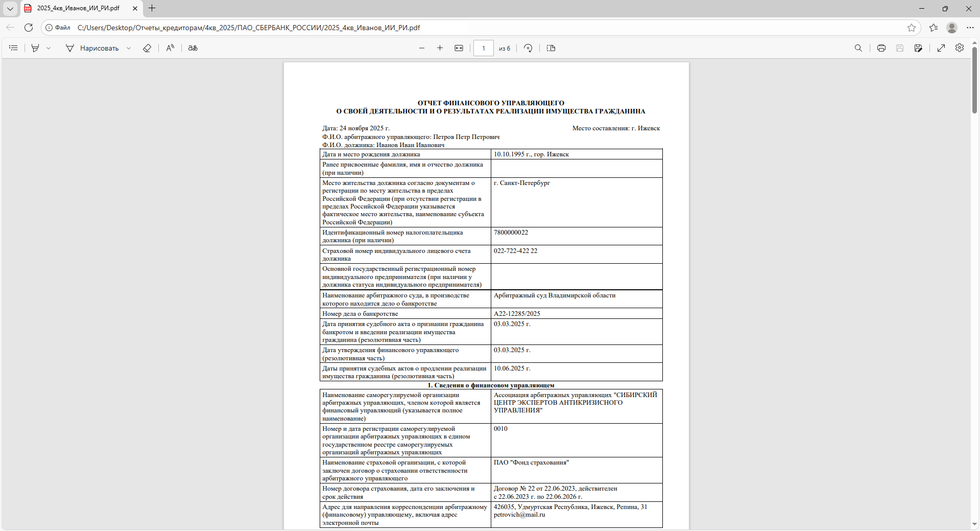Image resolution: width=980 pixels, height=531 pixels.
Task: Print the PDF document
Action: [x=881, y=48]
